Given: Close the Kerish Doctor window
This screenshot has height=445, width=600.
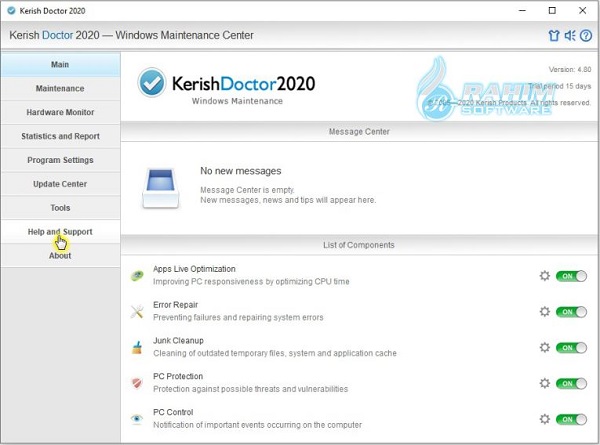Looking at the screenshot, I should coord(582,11).
